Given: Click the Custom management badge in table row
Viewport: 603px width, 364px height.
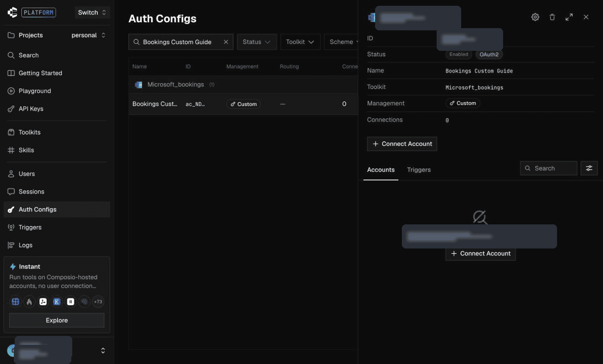Looking at the screenshot, I should point(244,104).
